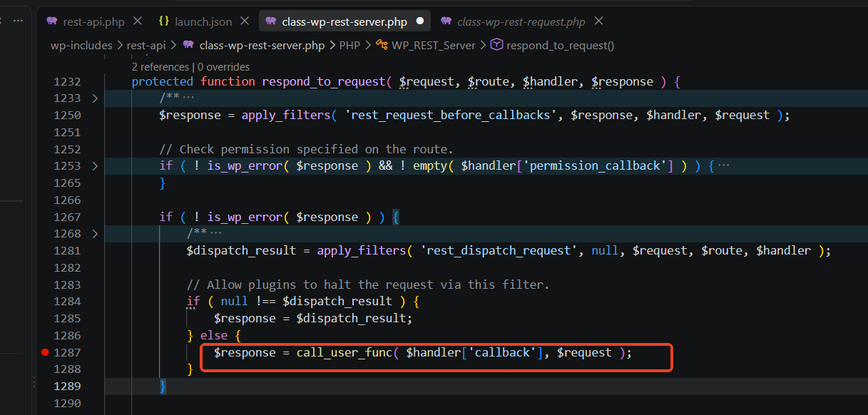
Task: Click line number 1289 in the gutter
Action: [67, 386]
